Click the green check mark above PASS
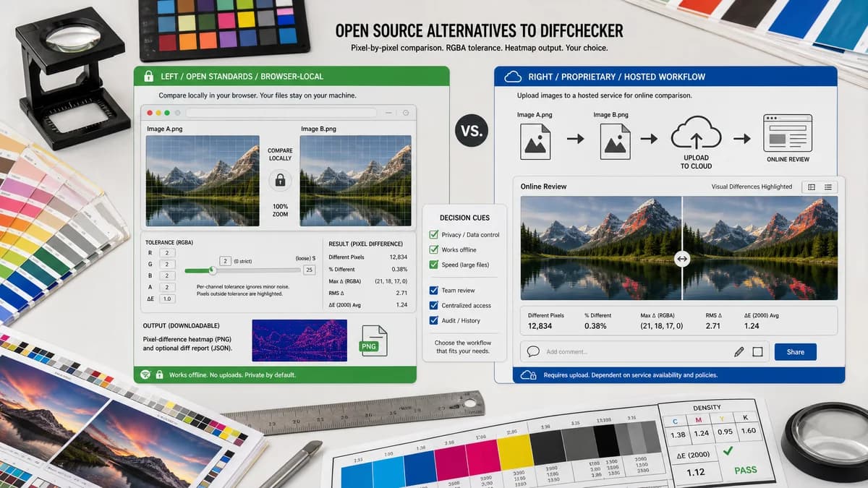This screenshot has height=488, width=868. coord(727,450)
